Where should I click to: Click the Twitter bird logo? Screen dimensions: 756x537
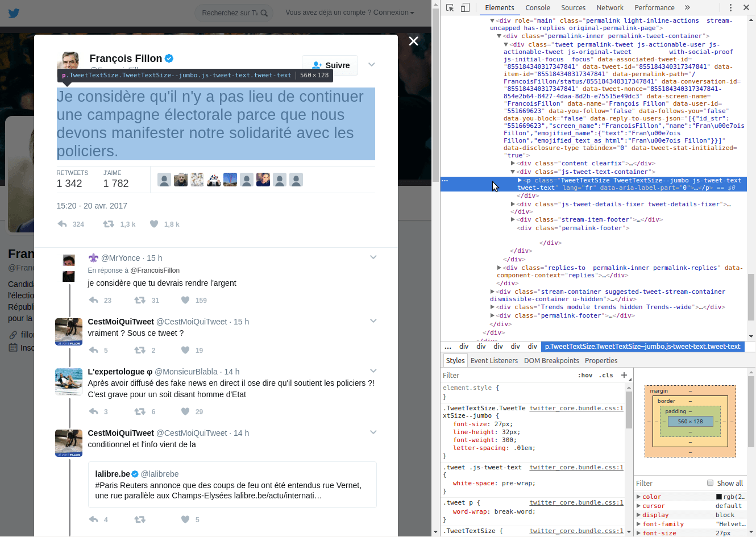(x=14, y=13)
